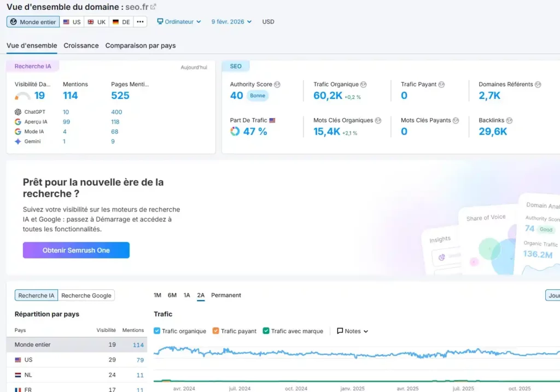
Task: Toggle off Trafic avec marque
Action: pos(266,331)
